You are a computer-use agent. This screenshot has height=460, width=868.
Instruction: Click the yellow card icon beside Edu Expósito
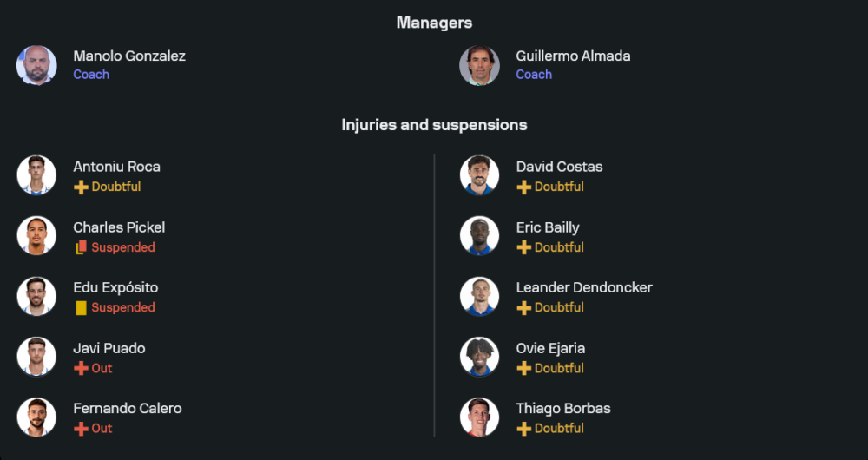(x=81, y=307)
